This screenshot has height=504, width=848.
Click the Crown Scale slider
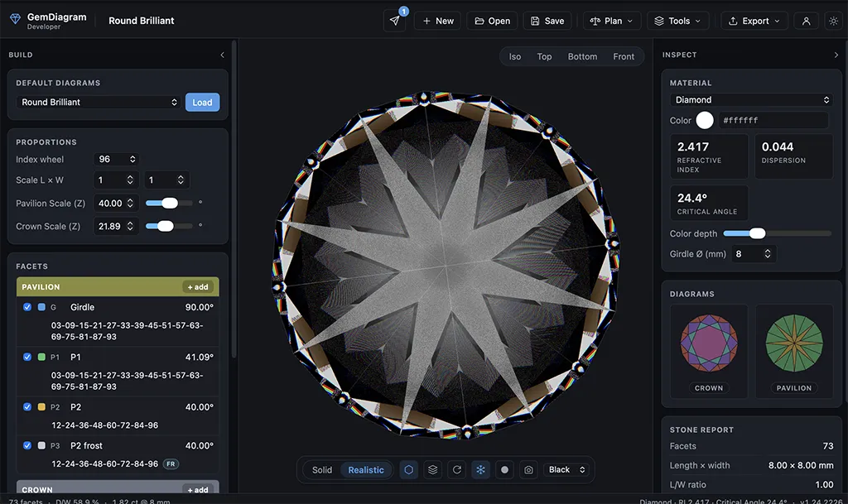pyautogui.click(x=169, y=226)
